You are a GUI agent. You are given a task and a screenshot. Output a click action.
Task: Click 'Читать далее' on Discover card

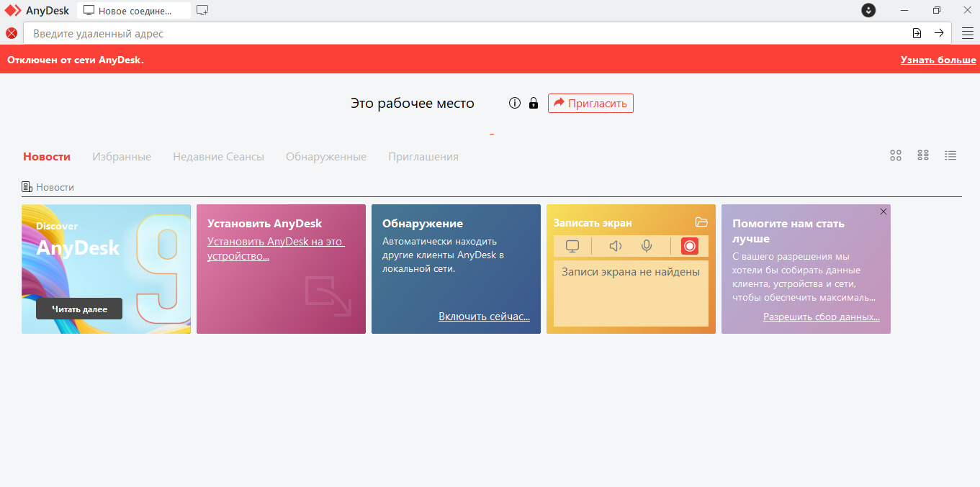click(79, 309)
